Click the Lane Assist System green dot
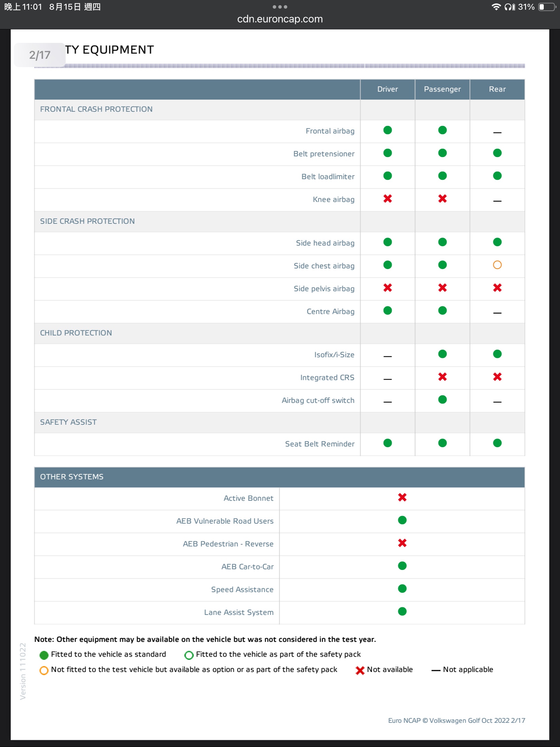The height and width of the screenshot is (747, 560). click(x=402, y=611)
